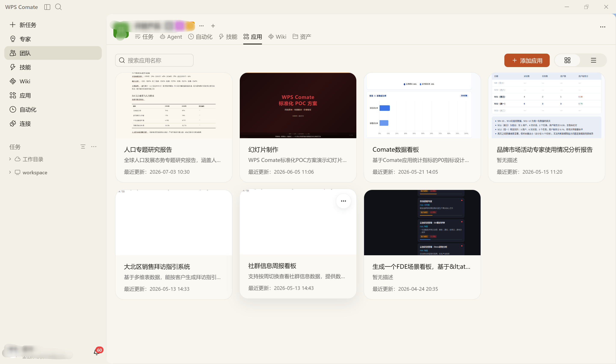Screen dimensions: 616x364
Task: Open 自动化 in the left sidebar
Action: tap(53, 109)
